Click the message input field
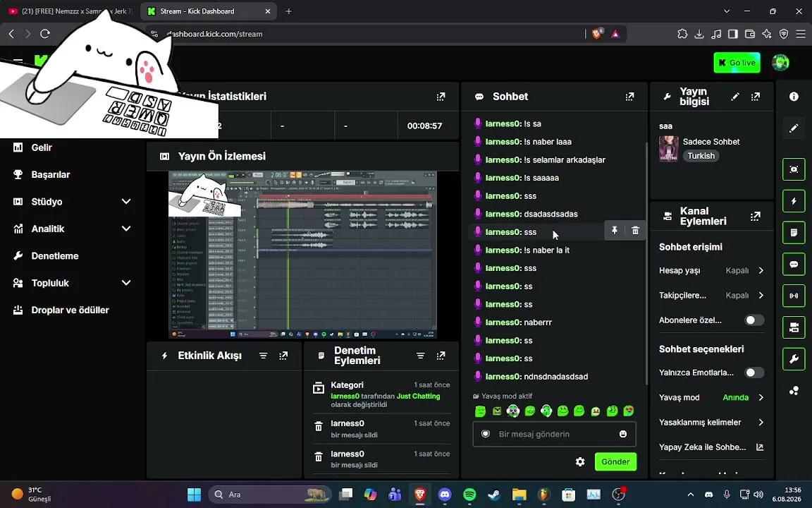Screen dimensions: 812x508 click(x=554, y=434)
